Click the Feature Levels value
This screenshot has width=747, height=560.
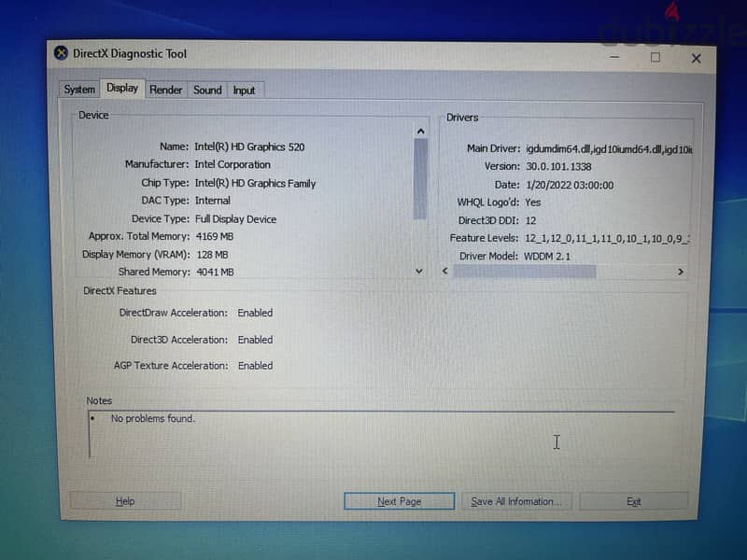pos(608,239)
